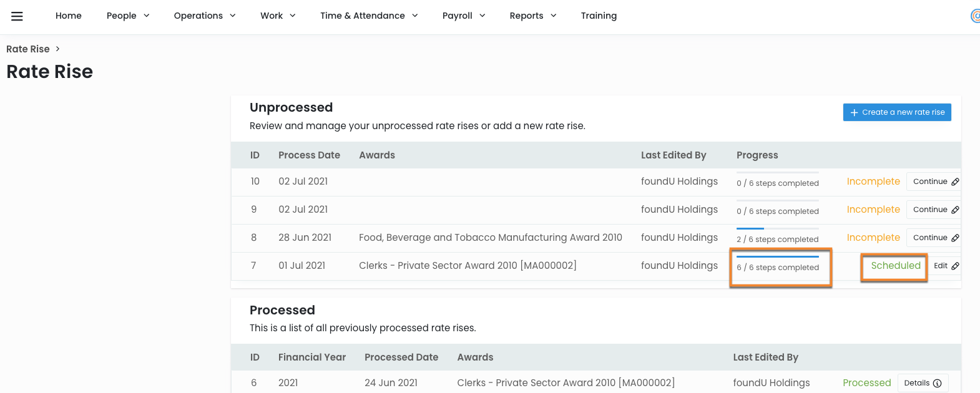Click pencil icon for rate rise 8
This screenshot has width=980, height=393.
(x=955, y=238)
